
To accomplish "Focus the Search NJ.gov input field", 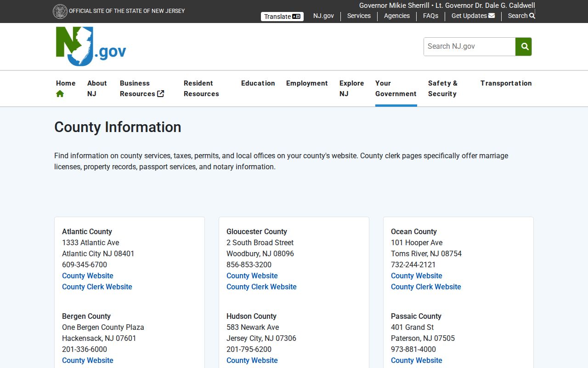I will [469, 46].
